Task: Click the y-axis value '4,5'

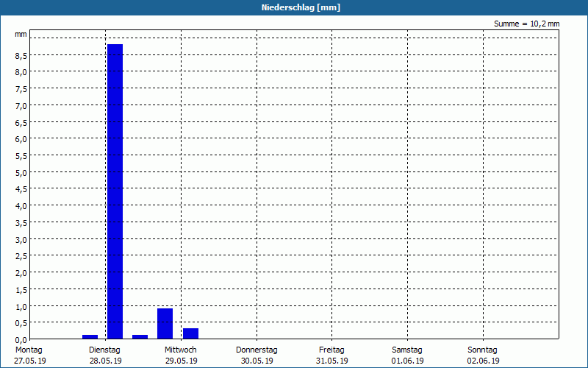Action: [21, 189]
